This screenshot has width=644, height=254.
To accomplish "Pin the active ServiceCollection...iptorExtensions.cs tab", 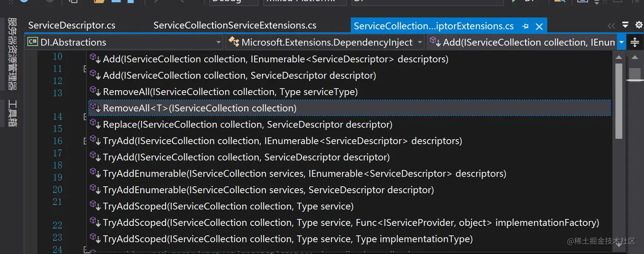I will pos(526,26).
